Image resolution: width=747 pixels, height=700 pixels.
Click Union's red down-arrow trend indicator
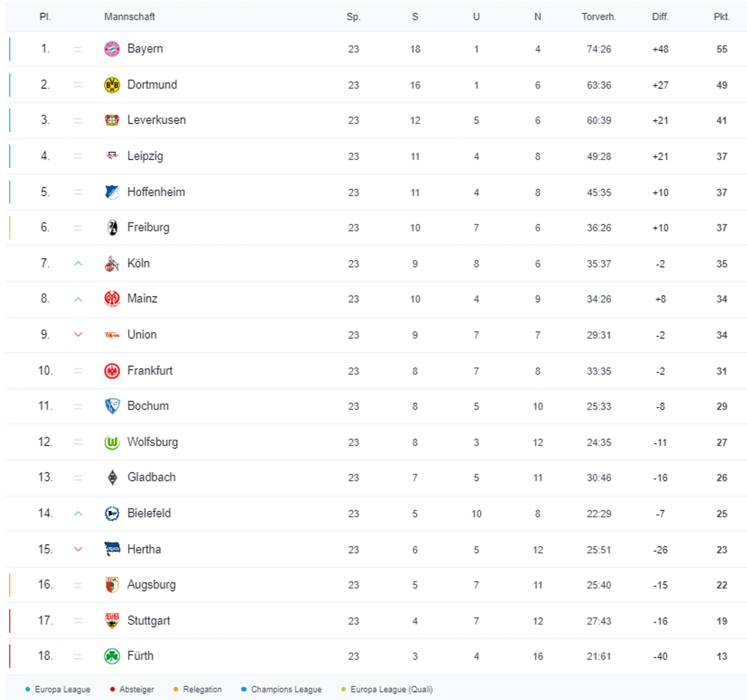pyautogui.click(x=78, y=335)
